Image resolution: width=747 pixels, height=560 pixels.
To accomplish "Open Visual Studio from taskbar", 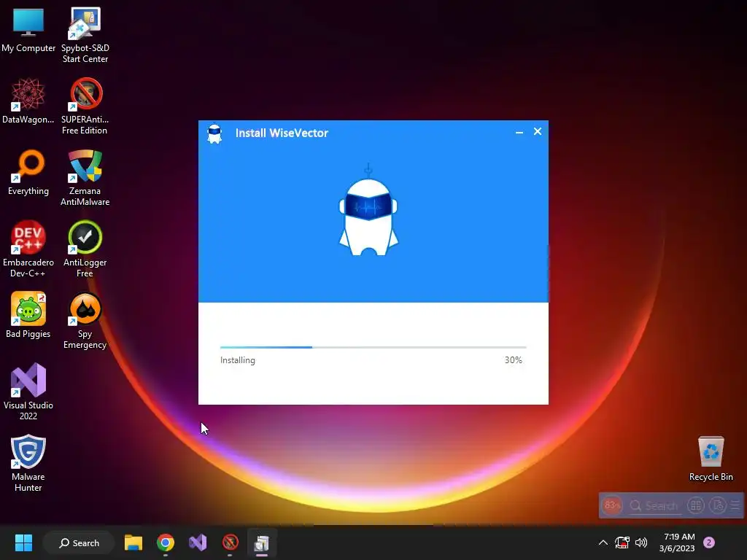I will (198, 542).
